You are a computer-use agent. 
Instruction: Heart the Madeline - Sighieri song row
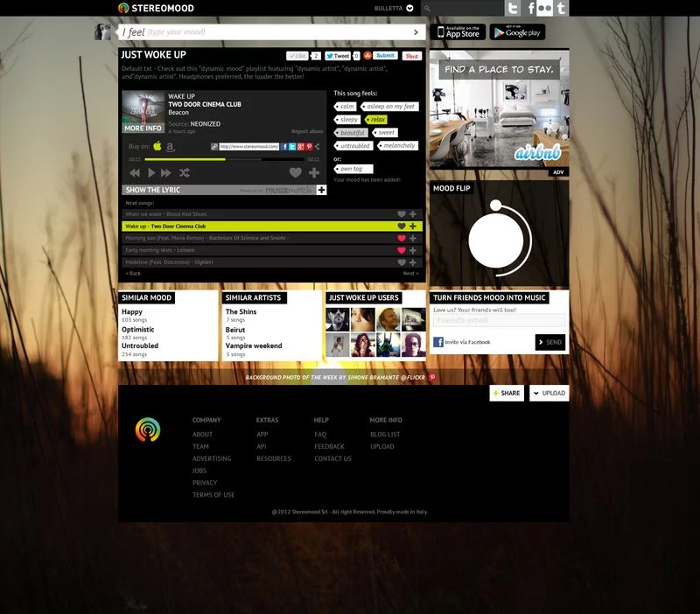pyautogui.click(x=402, y=262)
